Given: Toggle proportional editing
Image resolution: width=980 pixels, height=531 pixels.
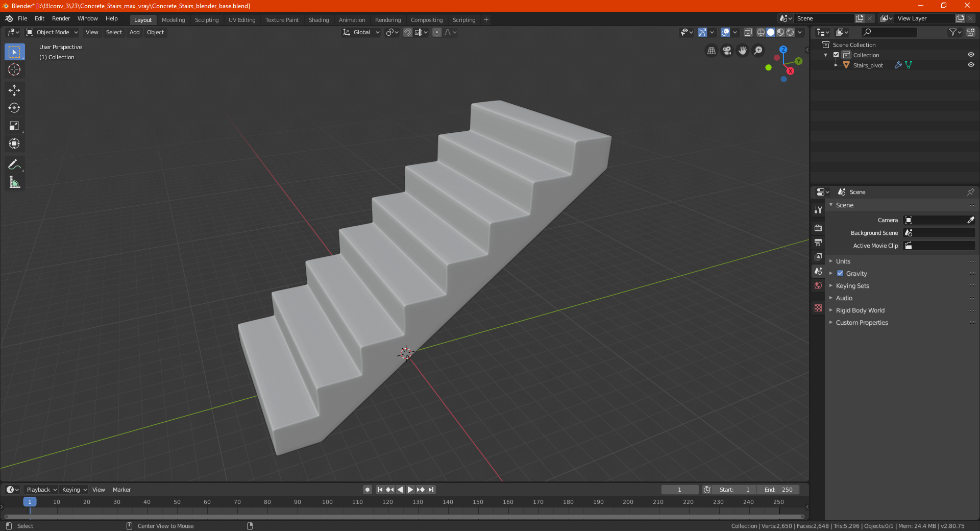Looking at the screenshot, I should [437, 32].
